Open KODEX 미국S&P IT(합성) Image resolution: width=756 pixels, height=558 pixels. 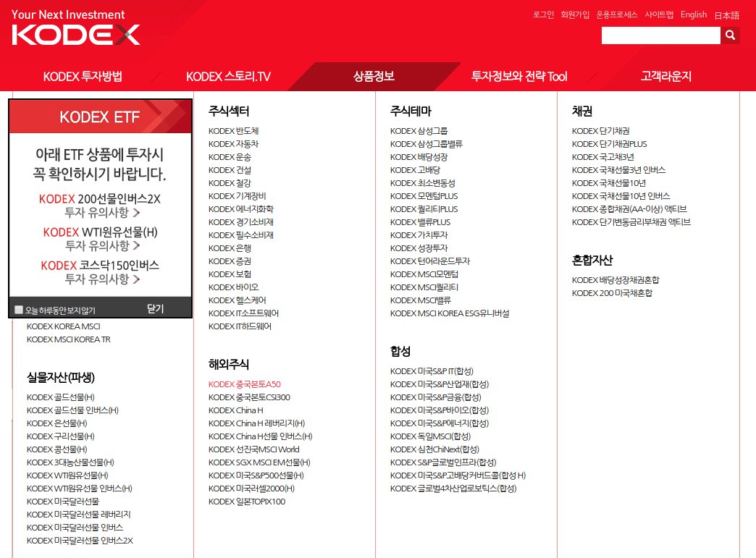(x=432, y=371)
